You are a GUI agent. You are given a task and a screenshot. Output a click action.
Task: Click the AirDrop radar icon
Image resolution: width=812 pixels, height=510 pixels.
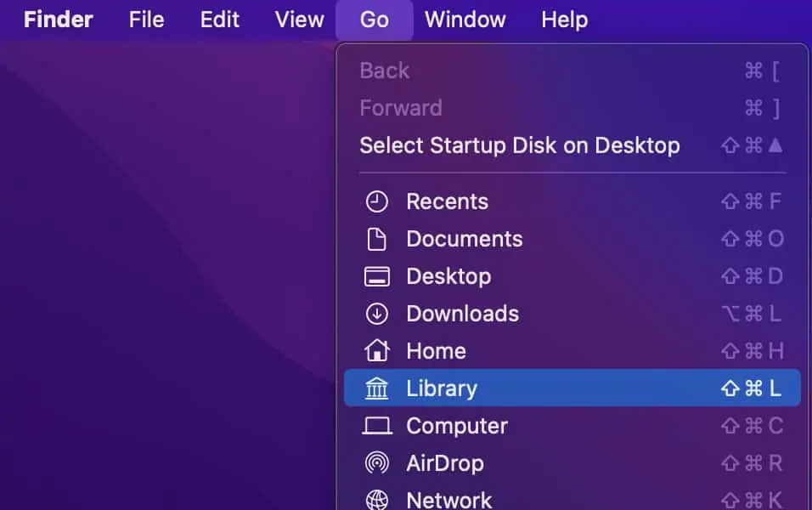point(376,463)
